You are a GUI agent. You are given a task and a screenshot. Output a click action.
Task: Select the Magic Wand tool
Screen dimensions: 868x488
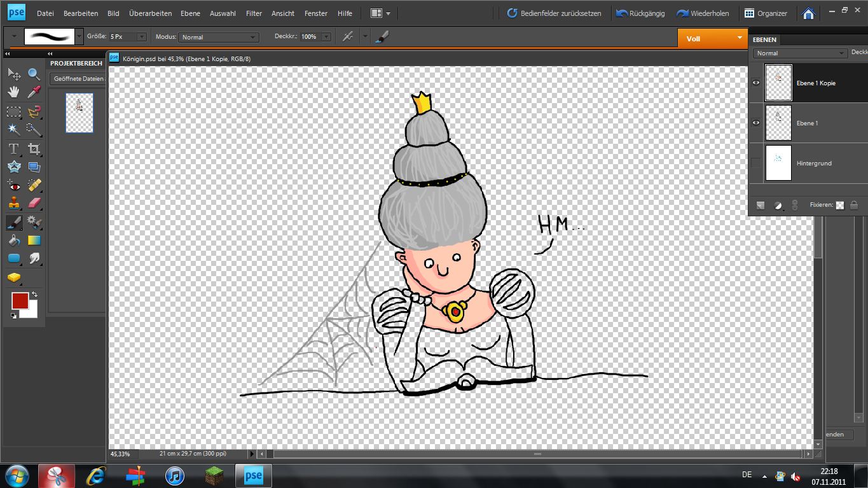click(13, 130)
